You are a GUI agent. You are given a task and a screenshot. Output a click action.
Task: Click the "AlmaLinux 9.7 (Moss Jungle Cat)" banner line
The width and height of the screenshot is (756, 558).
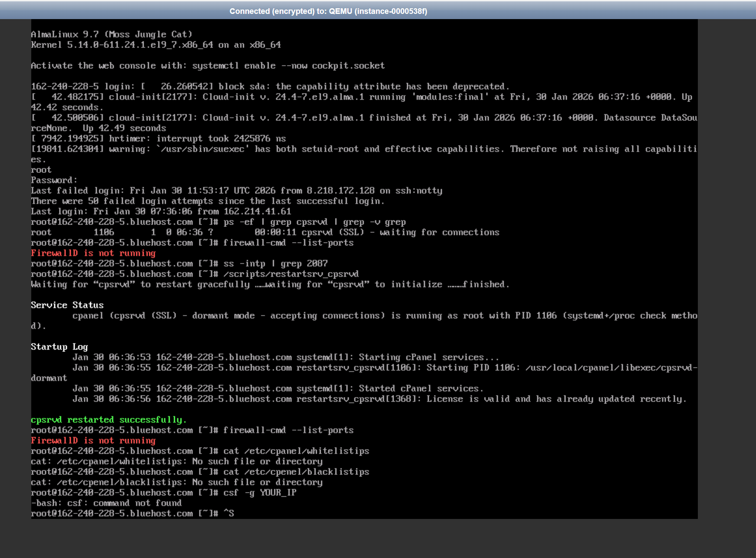(x=112, y=34)
